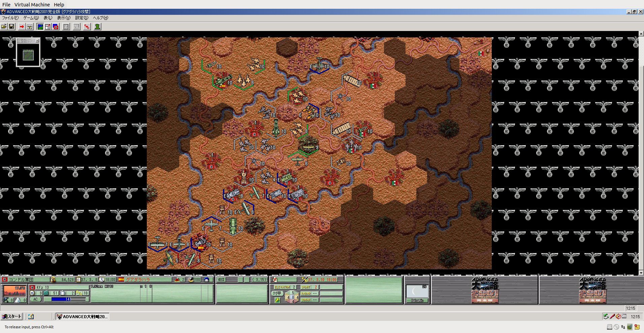This screenshot has height=333, width=644.
Task: Click the AC button in unit panel
Action: point(35,299)
